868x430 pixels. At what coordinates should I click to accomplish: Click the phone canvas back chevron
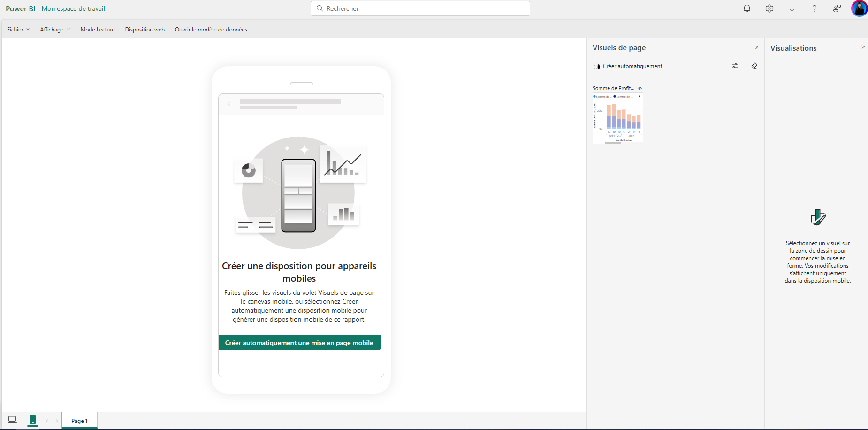click(229, 104)
